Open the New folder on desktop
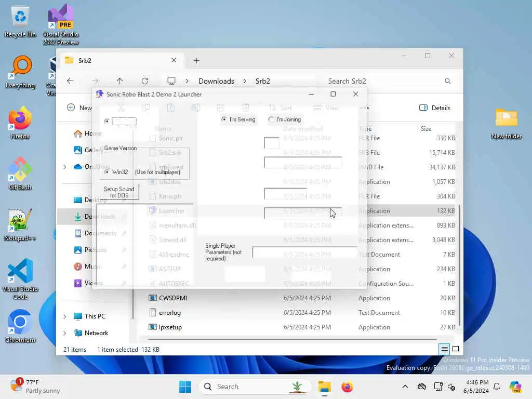The image size is (532, 399). (x=507, y=123)
